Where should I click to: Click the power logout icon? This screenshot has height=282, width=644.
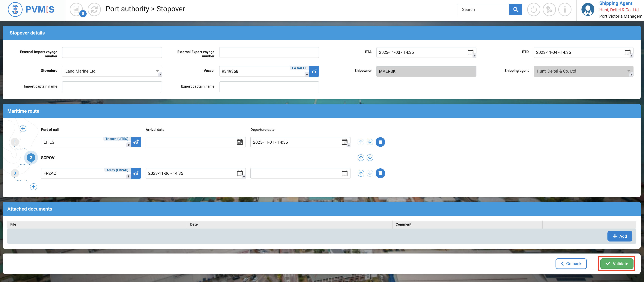pos(533,10)
